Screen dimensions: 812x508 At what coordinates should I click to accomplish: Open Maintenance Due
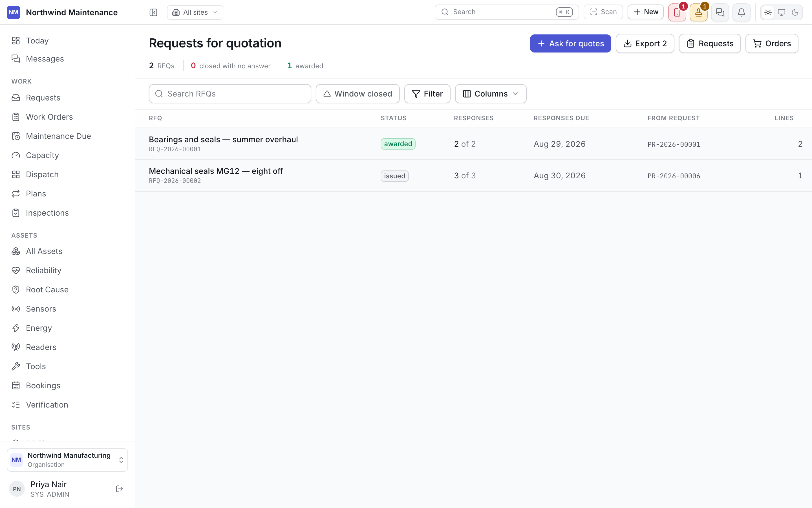point(67,136)
